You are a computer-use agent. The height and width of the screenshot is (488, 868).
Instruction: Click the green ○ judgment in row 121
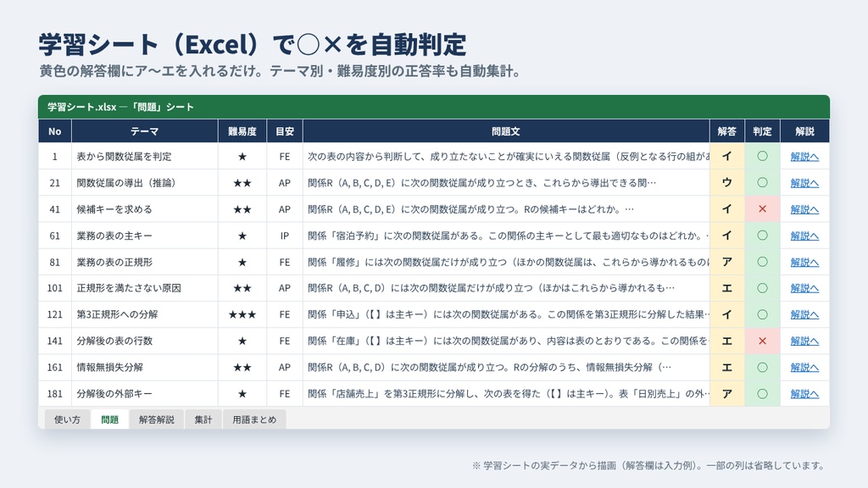click(762, 315)
